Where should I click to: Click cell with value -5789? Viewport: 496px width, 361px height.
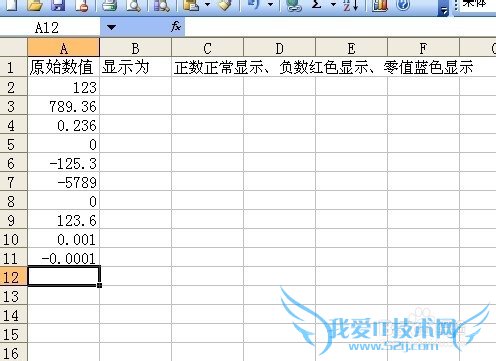click(x=63, y=182)
